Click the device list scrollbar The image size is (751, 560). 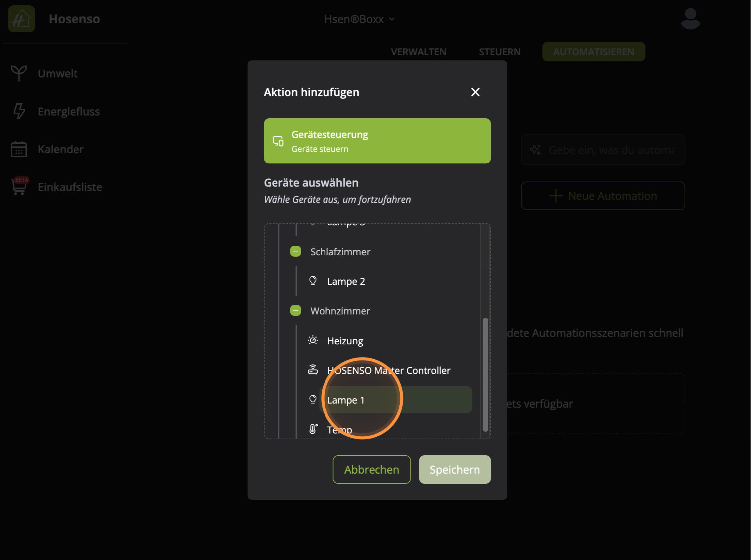(485, 373)
